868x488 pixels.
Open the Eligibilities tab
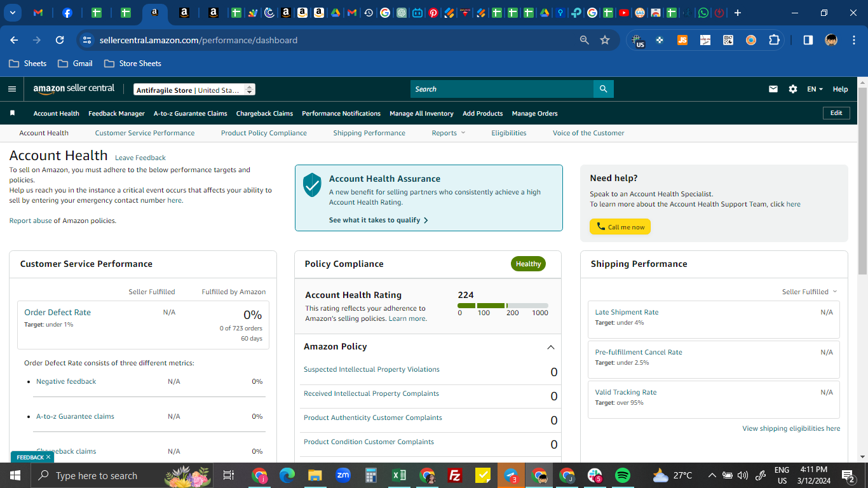point(509,133)
